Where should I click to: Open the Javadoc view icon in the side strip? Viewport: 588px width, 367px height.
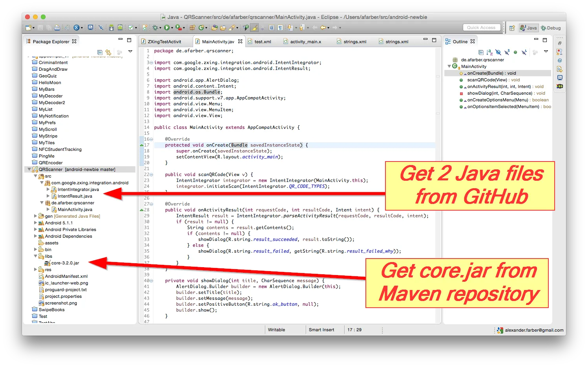560,60
